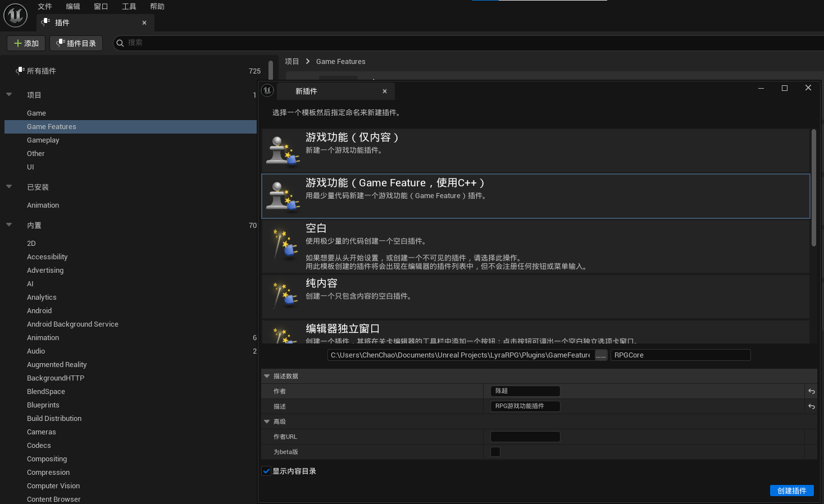Collapse the 描述数据 section

(x=267, y=376)
